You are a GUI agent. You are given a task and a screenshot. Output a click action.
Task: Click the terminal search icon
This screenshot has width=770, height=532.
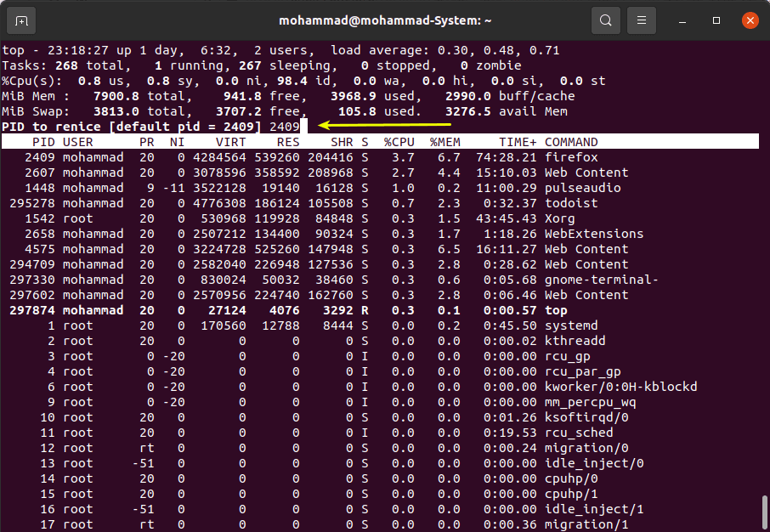605,20
